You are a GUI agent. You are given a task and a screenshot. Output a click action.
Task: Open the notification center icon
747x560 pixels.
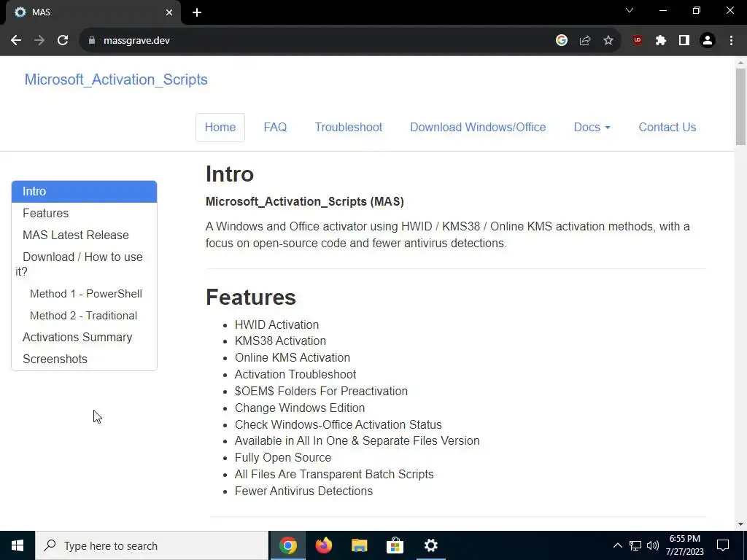point(723,545)
